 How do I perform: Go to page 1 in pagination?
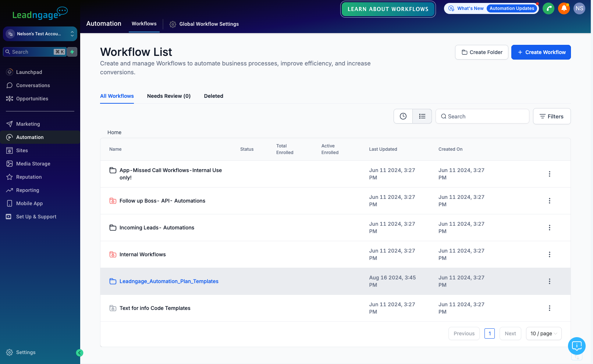(x=490, y=333)
